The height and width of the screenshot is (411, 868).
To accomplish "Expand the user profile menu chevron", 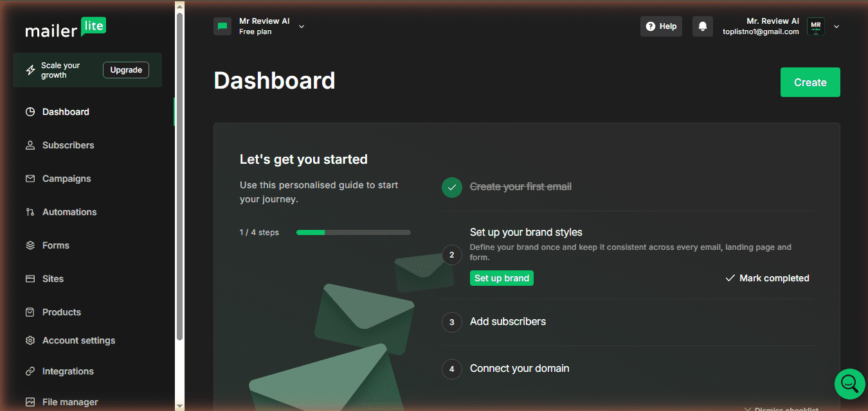I will point(836,26).
